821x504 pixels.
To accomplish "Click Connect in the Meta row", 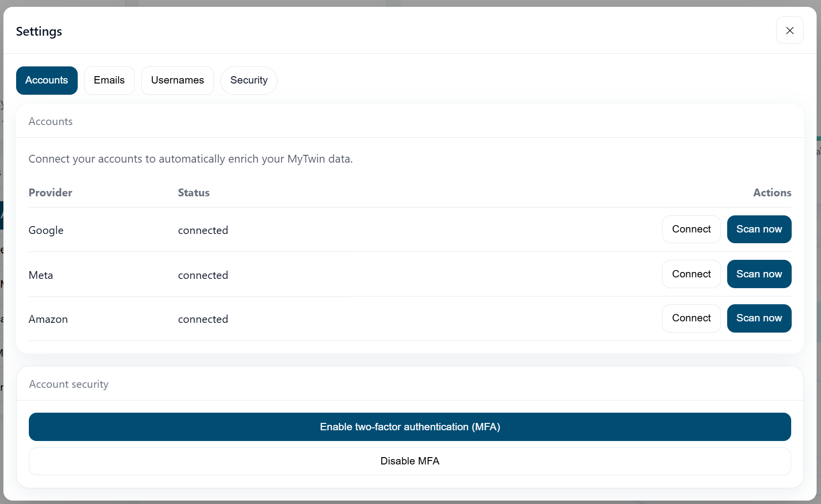I will 691,274.
